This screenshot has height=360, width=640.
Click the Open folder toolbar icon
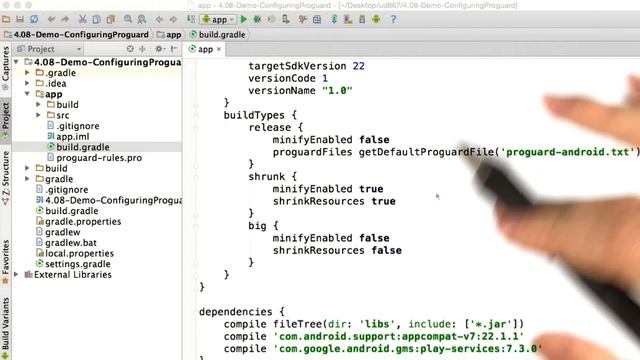pos(6,19)
